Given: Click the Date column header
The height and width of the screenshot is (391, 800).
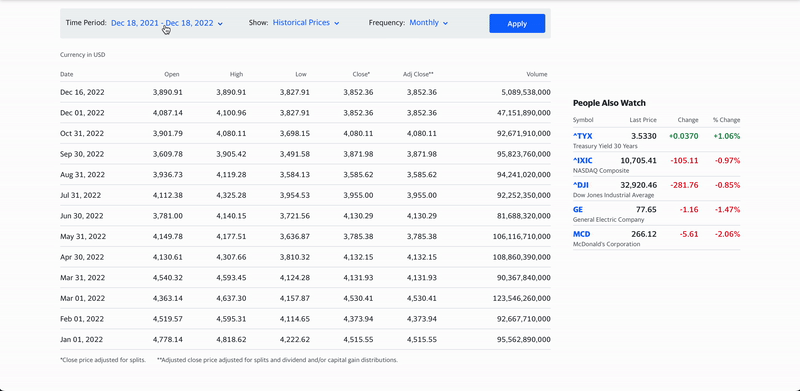Looking at the screenshot, I should [67, 75].
